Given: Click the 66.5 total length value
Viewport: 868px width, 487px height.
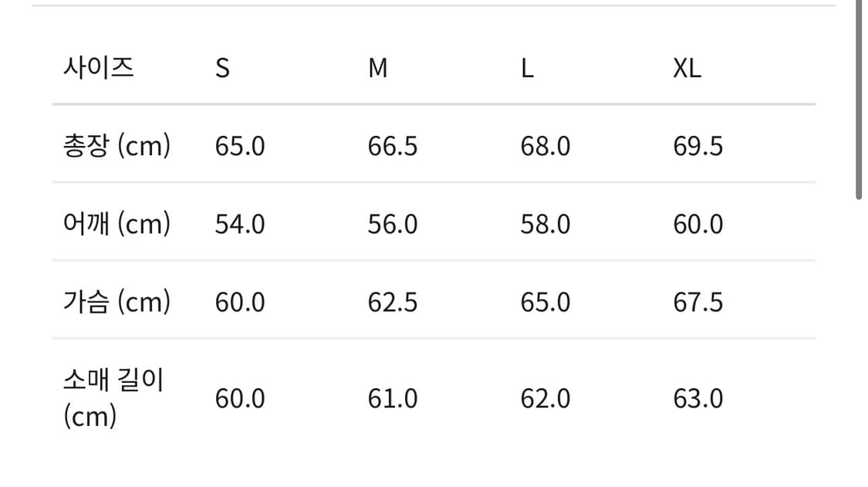Looking at the screenshot, I should click(x=393, y=146).
